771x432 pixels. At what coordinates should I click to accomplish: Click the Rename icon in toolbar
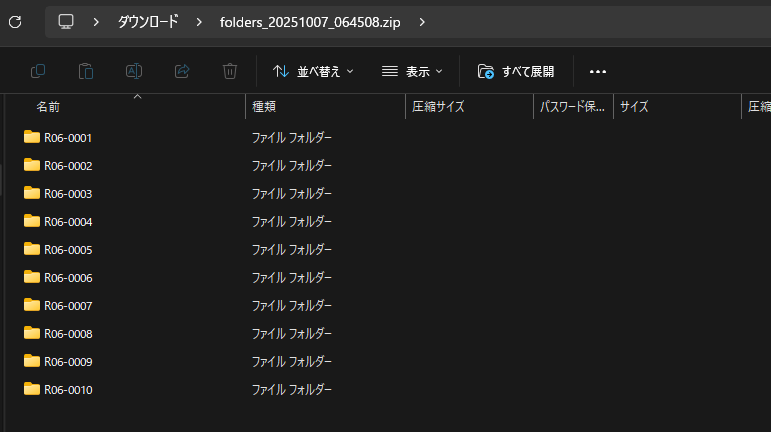[134, 71]
